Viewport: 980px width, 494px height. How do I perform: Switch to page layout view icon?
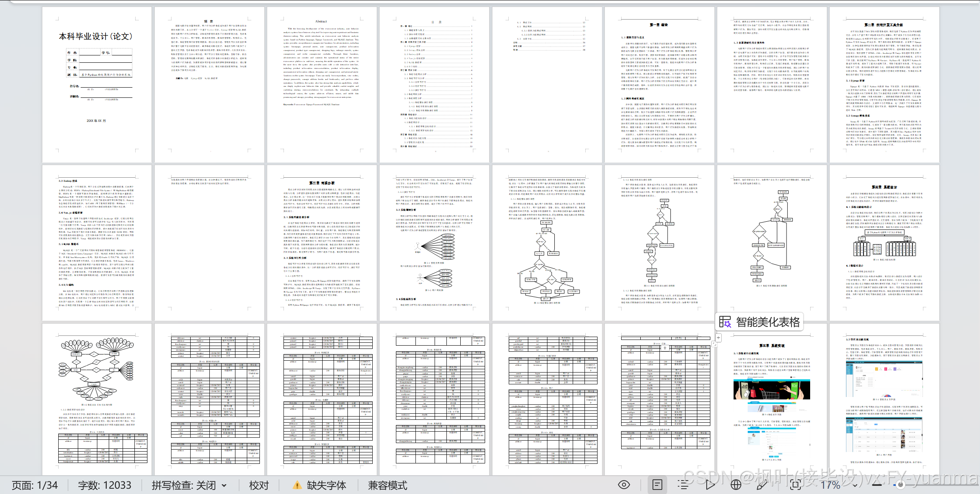657,485
